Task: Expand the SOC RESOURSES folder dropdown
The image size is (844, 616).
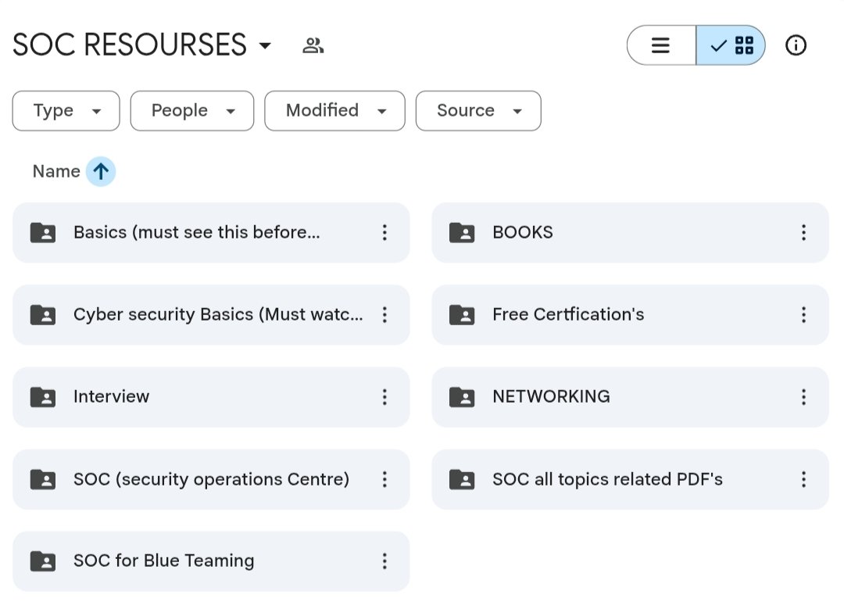Action: point(265,46)
